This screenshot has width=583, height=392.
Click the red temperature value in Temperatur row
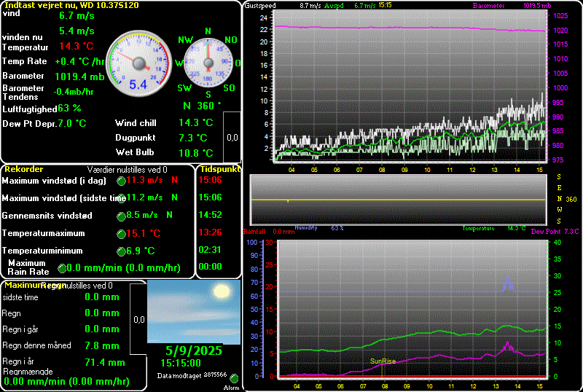(x=77, y=46)
